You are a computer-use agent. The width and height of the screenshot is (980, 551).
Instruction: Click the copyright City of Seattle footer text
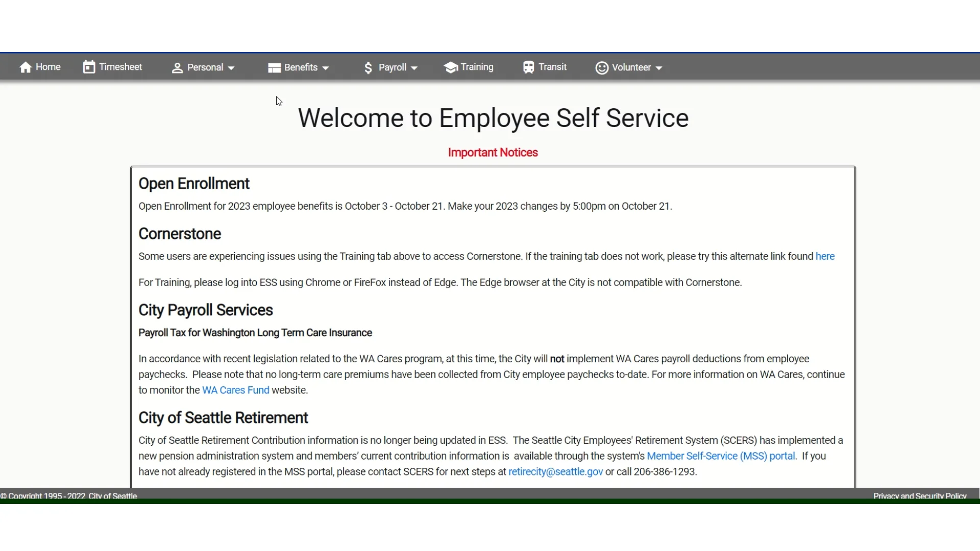tap(68, 496)
